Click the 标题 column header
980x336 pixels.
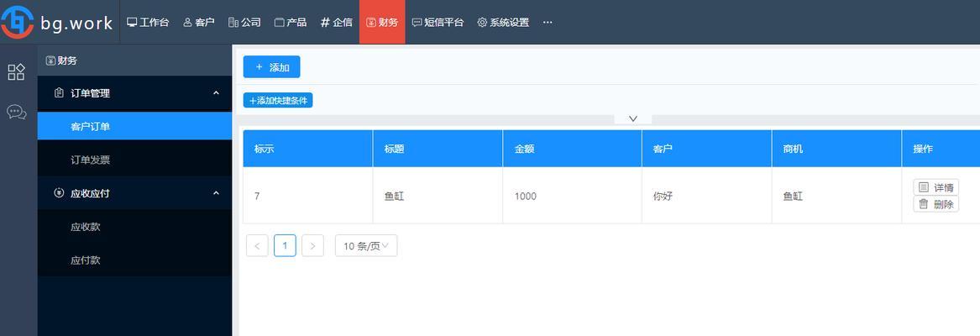coord(438,149)
